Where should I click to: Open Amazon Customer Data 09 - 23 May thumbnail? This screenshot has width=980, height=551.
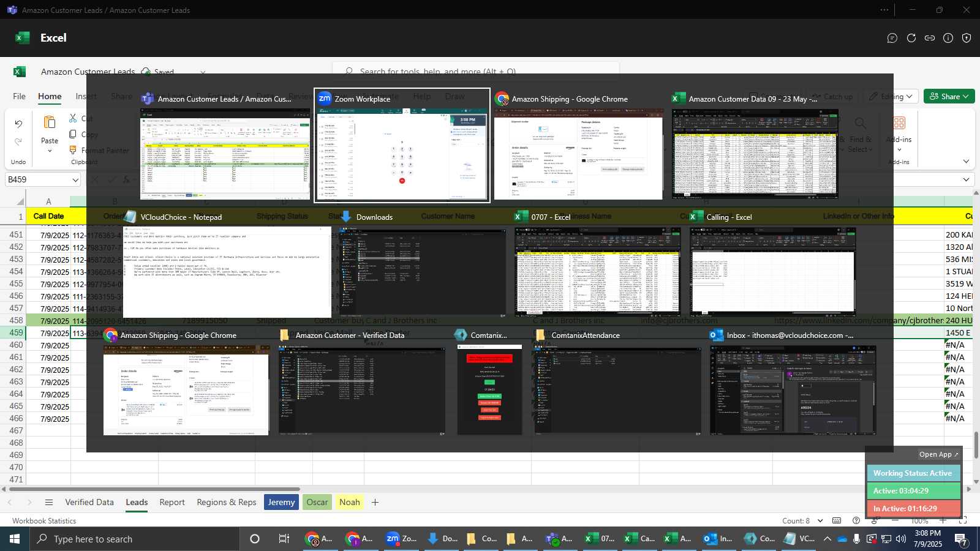point(755,146)
